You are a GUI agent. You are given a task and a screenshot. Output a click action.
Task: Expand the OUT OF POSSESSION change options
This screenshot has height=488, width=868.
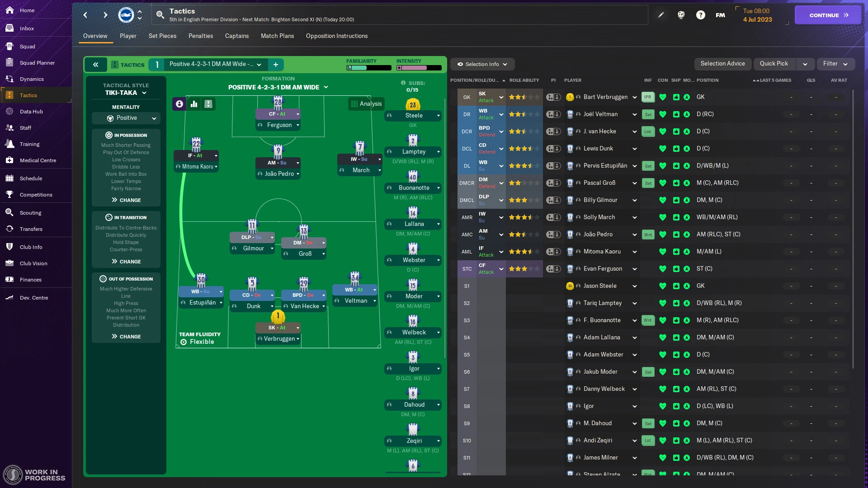pyautogui.click(x=126, y=336)
